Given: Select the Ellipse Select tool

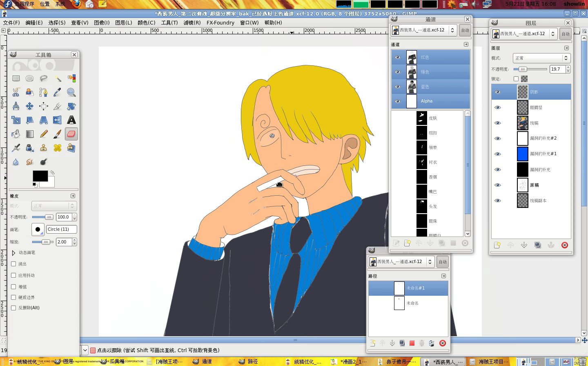Looking at the screenshot, I should [29, 78].
